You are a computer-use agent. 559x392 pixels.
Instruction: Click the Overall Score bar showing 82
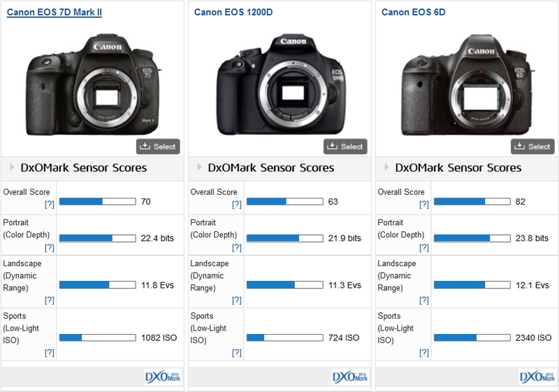[472, 202]
